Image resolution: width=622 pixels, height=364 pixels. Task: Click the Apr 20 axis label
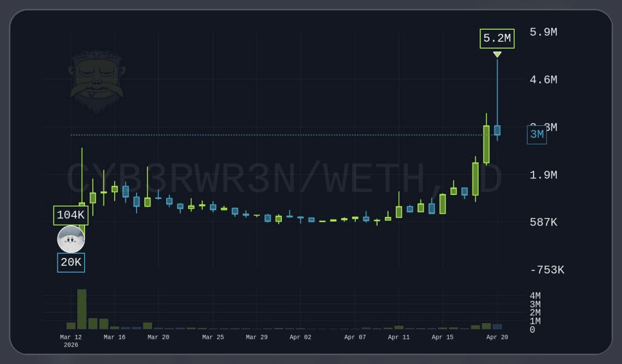pyautogui.click(x=497, y=337)
